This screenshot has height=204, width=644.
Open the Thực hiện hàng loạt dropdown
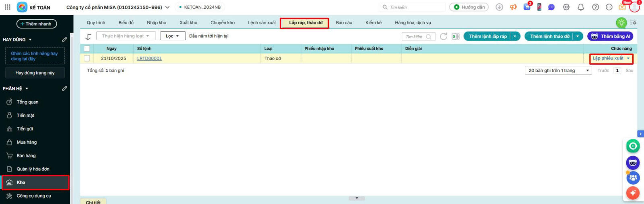tap(126, 36)
